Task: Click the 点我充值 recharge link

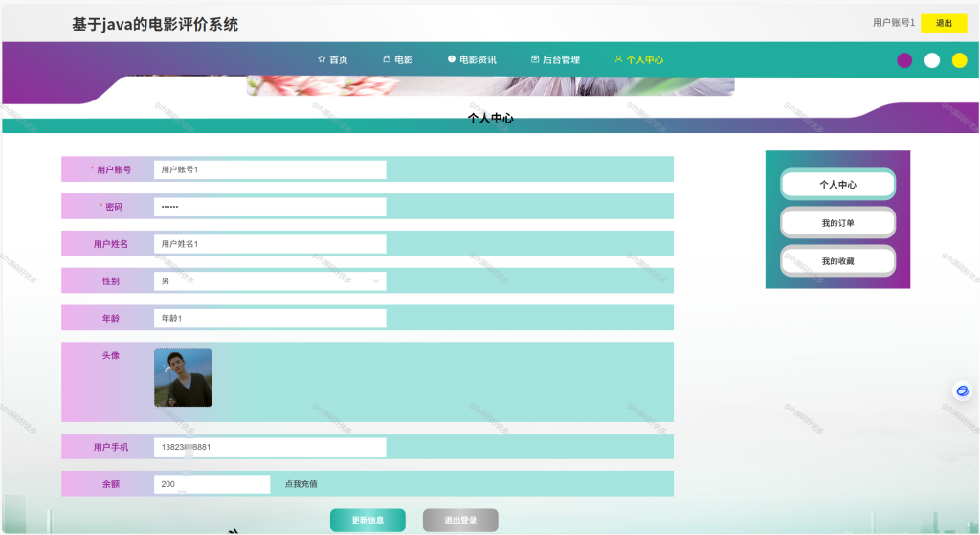Action: pos(301,483)
